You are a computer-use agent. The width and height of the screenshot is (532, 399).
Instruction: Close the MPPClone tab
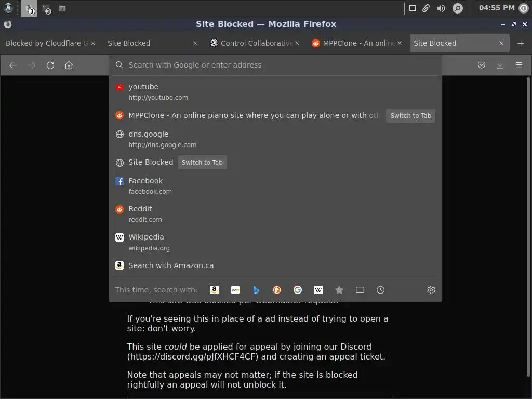(x=400, y=43)
